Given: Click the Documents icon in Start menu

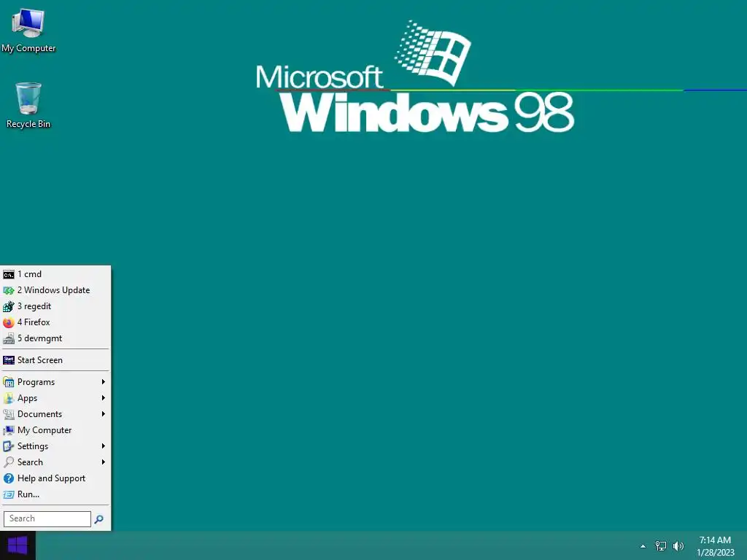Looking at the screenshot, I should tap(9, 414).
